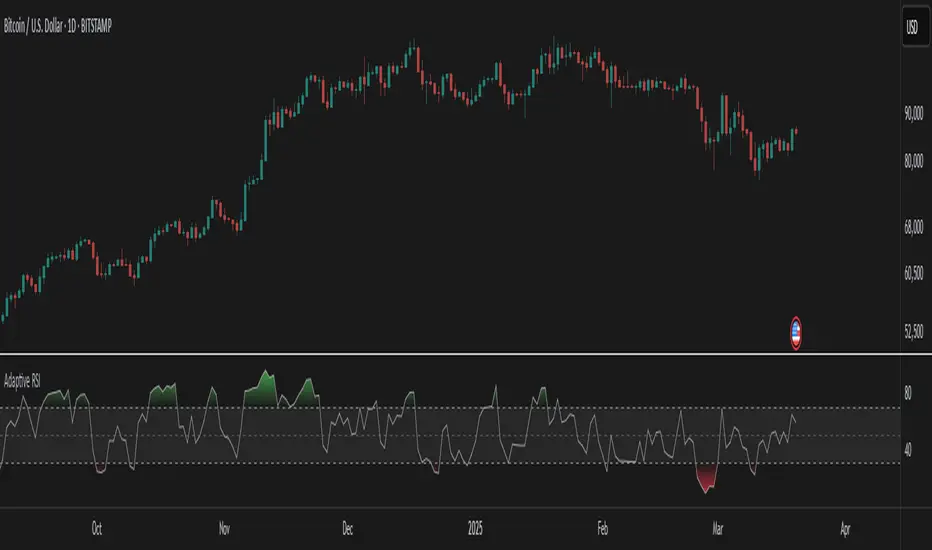Click the RSI 80 scale label
This screenshot has height=550, width=932.
[x=908, y=392]
